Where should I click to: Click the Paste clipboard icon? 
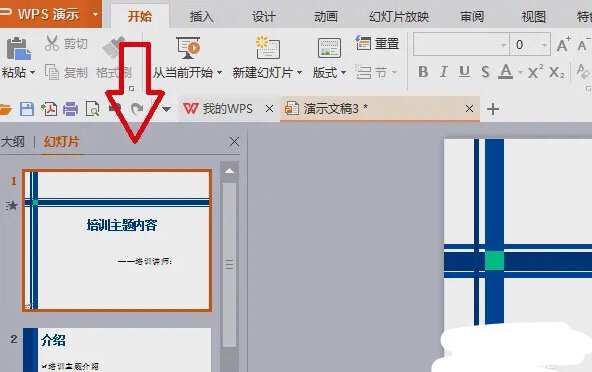(x=18, y=48)
